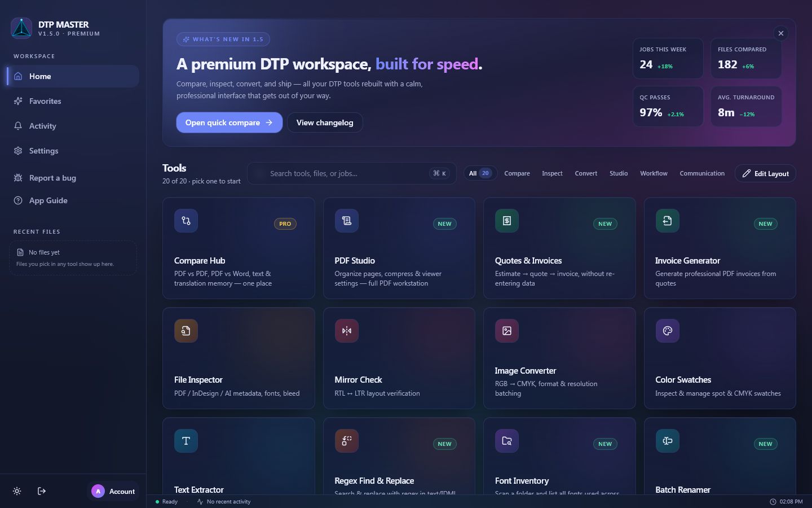This screenshot has height=508, width=812.
Task: Click the sign out icon
Action: coord(42,491)
